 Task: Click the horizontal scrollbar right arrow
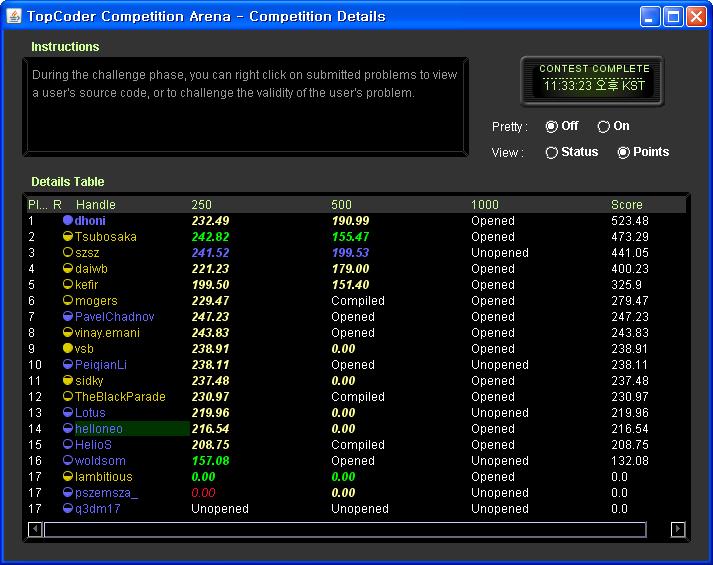pyautogui.click(x=678, y=529)
